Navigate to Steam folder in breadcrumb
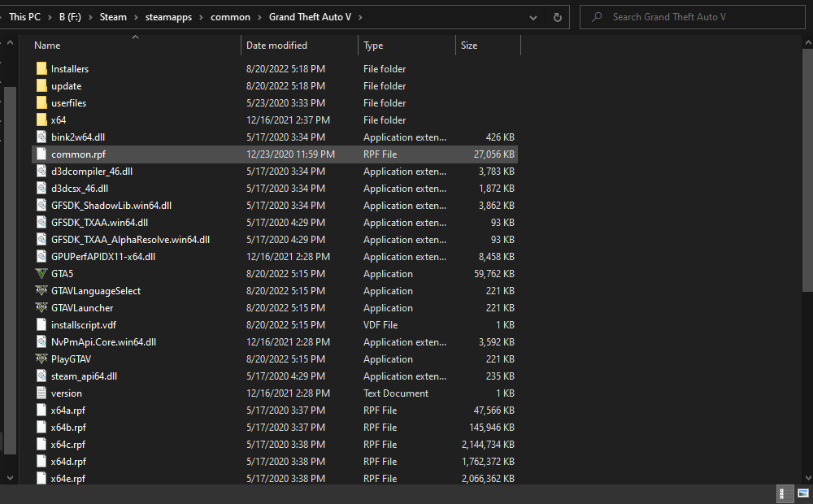The height and width of the screenshot is (504, 813). 113,17
